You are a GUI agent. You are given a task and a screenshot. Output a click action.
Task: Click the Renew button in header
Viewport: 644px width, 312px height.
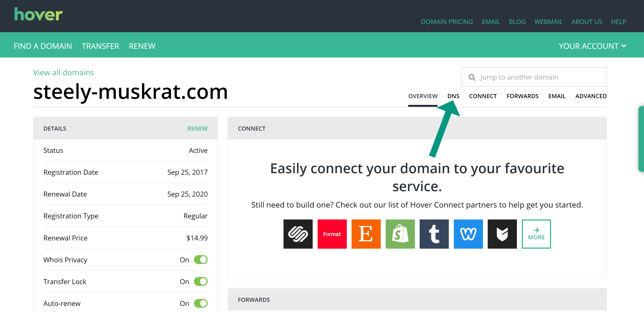pos(142,46)
